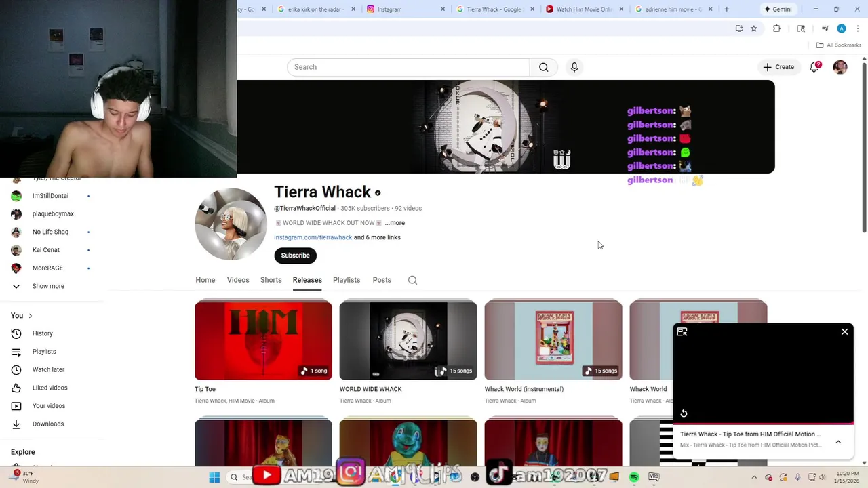868x488 pixels.
Task: Bookmark this page with star icon
Action: (753, 28)
